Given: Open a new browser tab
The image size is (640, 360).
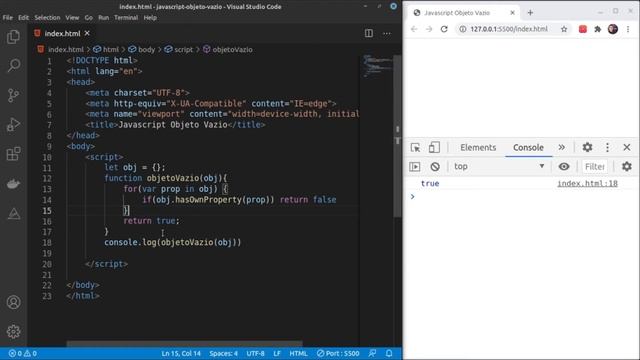Looking at the screenshot, I should coord(530,13).
